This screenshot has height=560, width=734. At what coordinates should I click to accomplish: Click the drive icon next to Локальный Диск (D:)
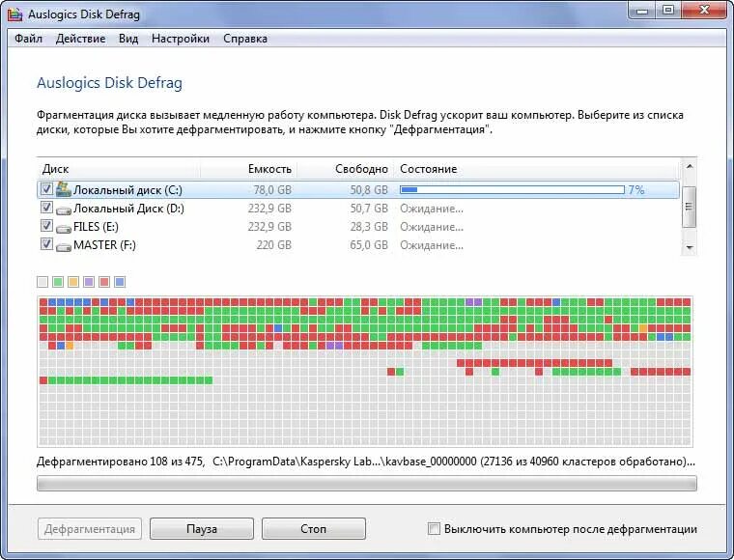click(63, 210)
